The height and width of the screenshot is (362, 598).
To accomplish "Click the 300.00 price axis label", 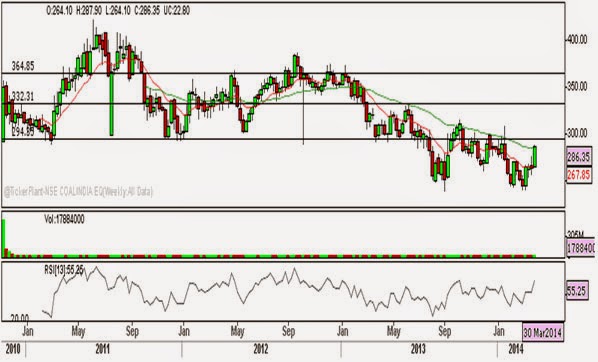I will [x=576, y=133].
